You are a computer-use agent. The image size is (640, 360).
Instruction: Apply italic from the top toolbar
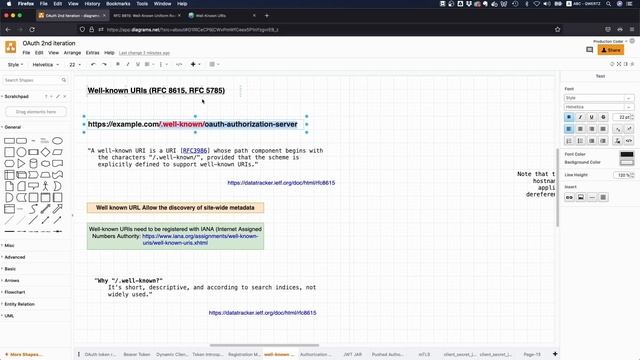tap(128, 64)
